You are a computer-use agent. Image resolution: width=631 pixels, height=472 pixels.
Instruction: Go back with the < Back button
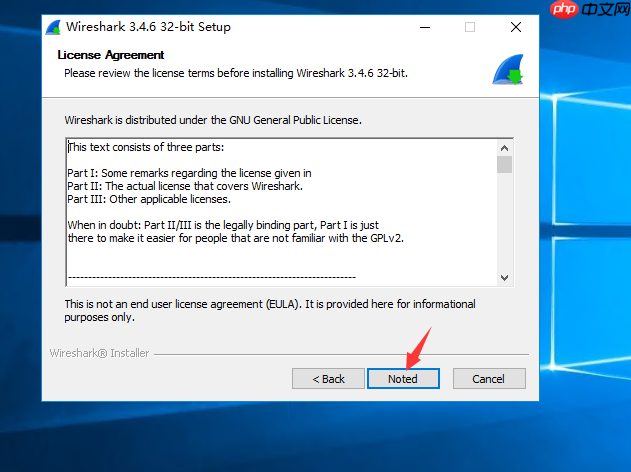(x=328, y=379)
